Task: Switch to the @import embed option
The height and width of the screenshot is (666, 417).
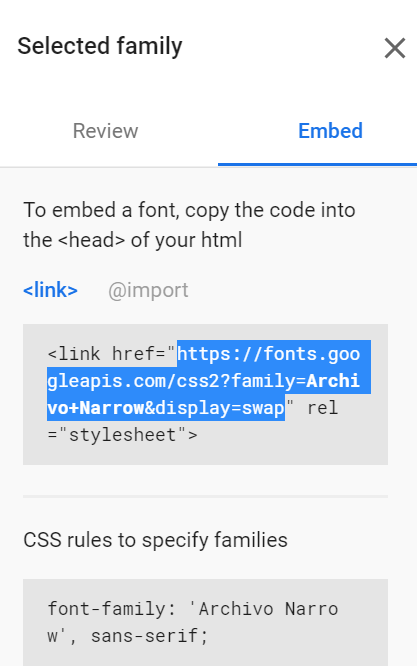Action: (148, 291)
